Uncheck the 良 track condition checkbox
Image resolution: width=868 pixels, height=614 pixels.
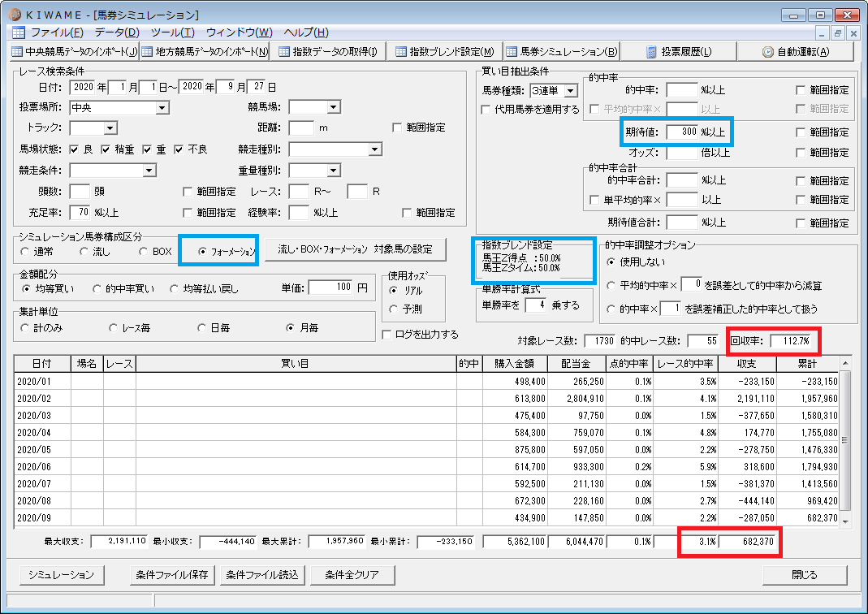click(74, 149)
